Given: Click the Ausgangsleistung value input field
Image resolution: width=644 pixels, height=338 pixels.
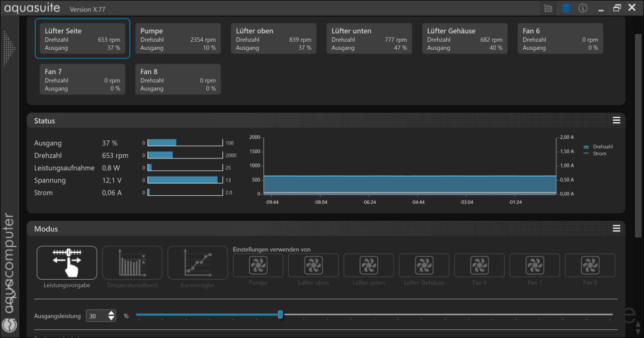Looking at the screenshot, I should tap(97, 316).
